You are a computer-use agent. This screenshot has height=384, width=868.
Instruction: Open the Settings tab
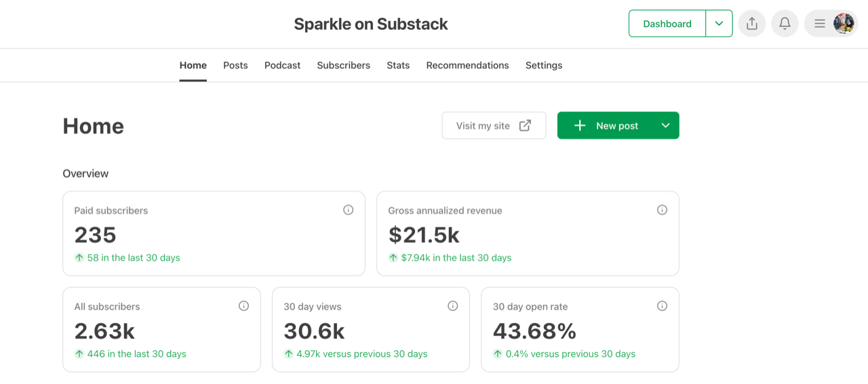pos(543,66)
